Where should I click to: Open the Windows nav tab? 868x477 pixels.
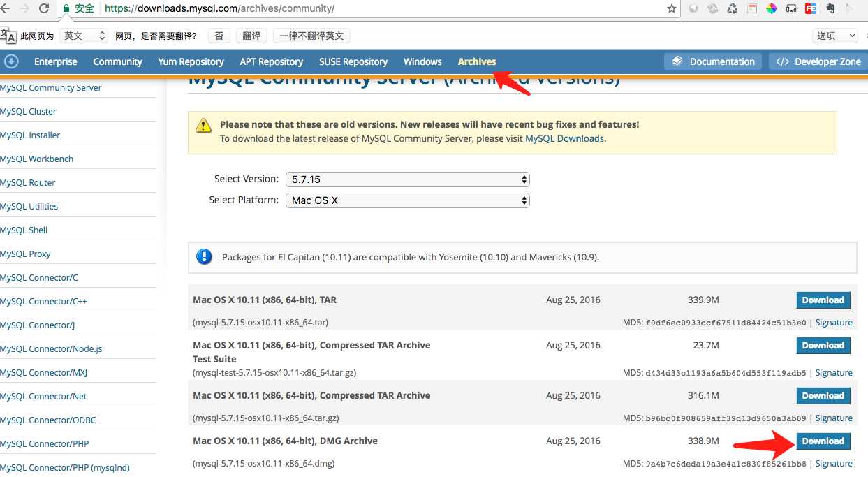(422, 61)
